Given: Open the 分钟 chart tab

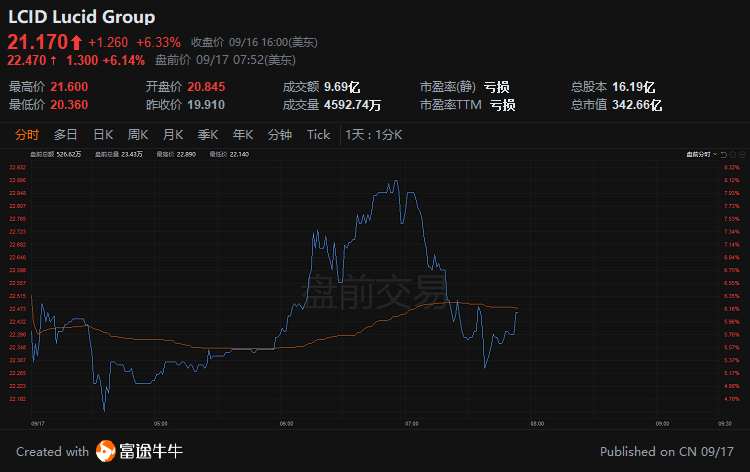Looking at the screenshot, I should 280,135.
